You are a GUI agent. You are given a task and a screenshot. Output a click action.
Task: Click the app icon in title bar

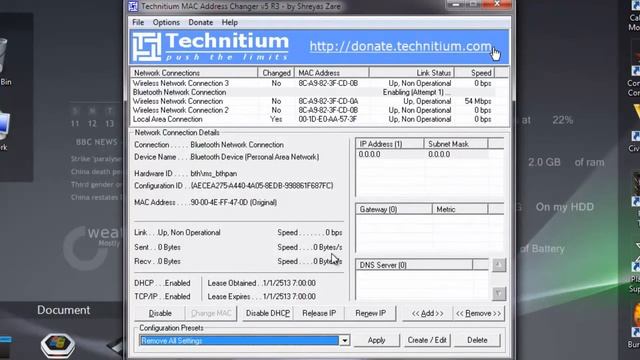pos(133,6)
